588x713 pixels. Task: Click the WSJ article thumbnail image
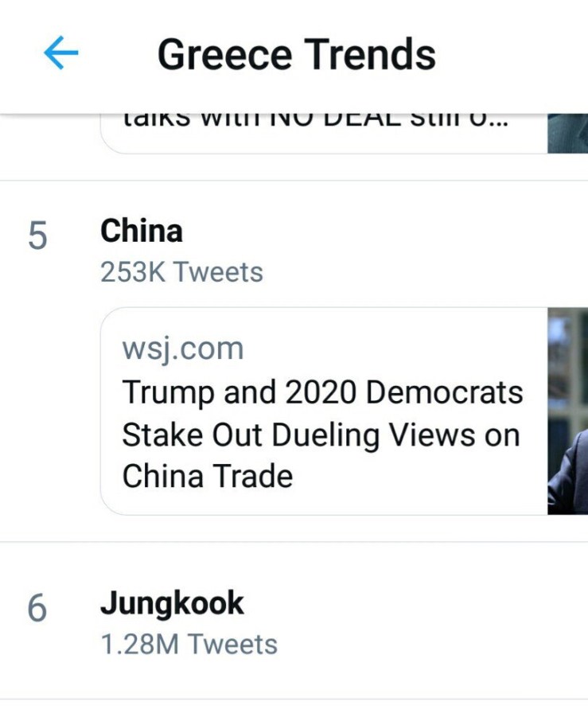click(567, 411)
